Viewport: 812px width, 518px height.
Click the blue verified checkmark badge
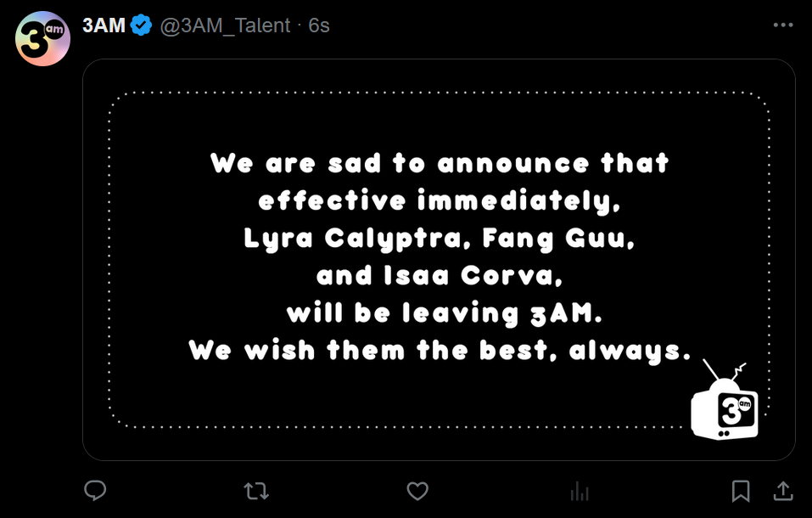point(143,25)
